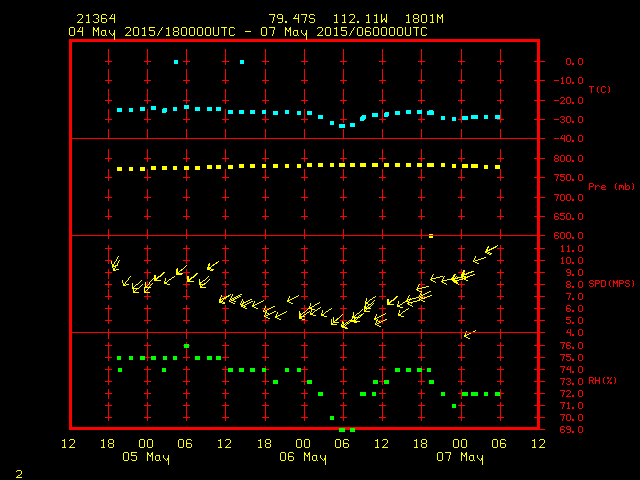Click the 06 May date label
Viewport: 640px width, 480px height.
pos(303,458)
